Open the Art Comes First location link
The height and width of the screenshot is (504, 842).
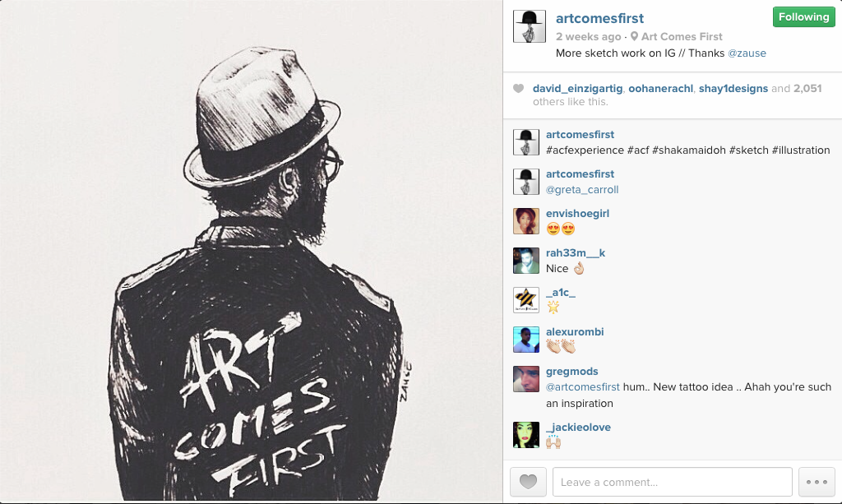[x=682, y=36]
